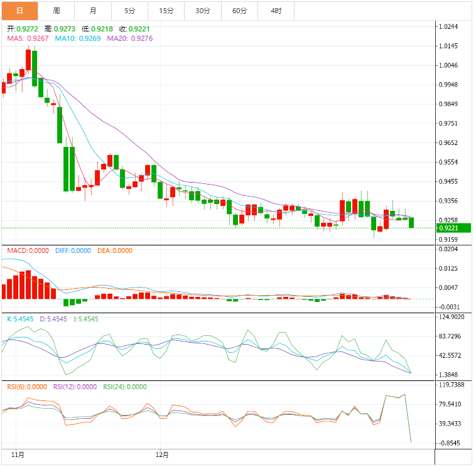476x467 pixels.
Task: Click the high price 高:0.9273
Action: pyautogui.click(x=60, y=29)
